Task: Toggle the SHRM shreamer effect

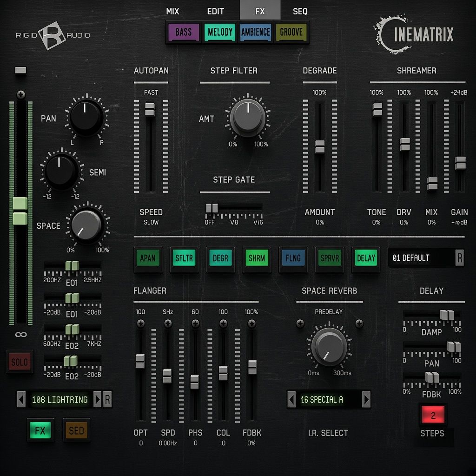Action: coord(257,258)
